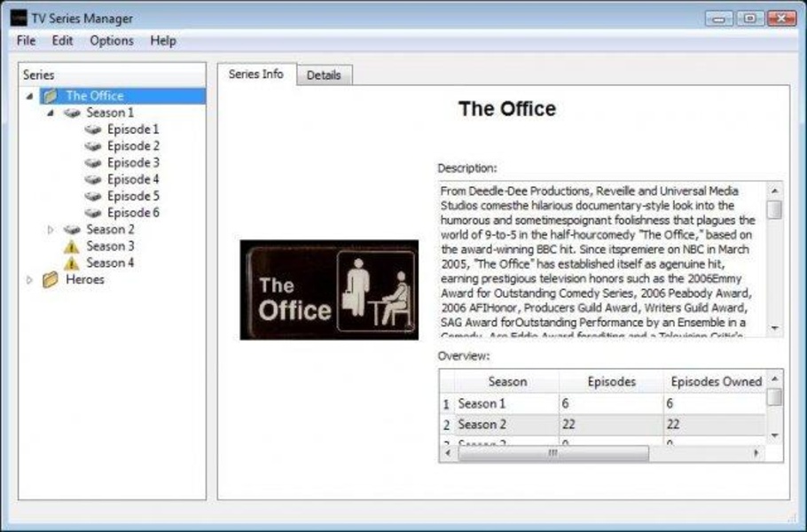Maximize the TV Series Manager window
Viewport: 807px width, 532px height.
coord(750,19)
